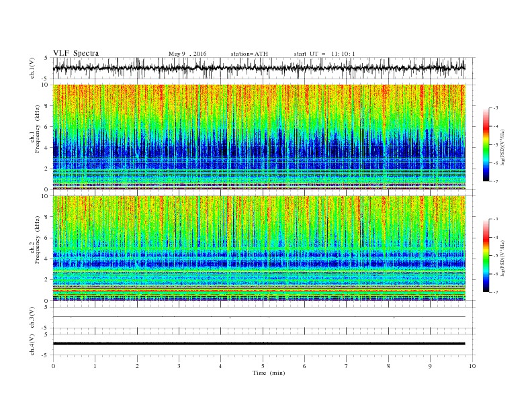The image size is (532, 411).
Task: Click the thick ch.4 voltage trace
Action: pyautogui.click(x=259, y=344)
